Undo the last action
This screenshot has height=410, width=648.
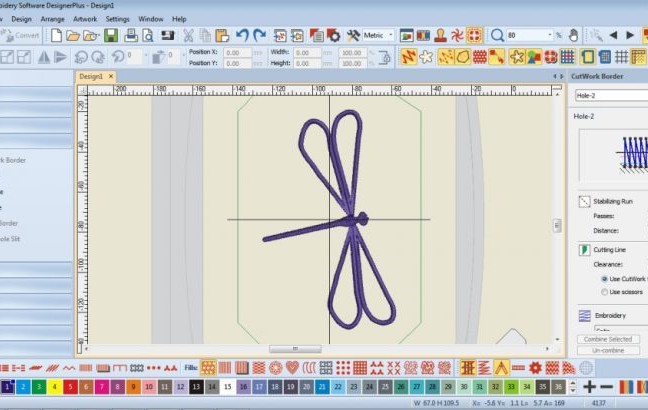click(x=242, y=35)
